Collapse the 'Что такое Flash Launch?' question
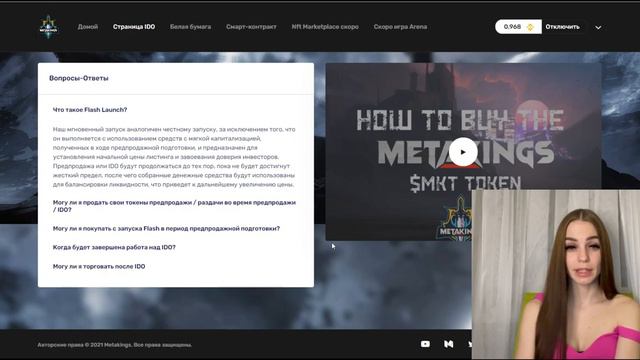 point(90,110)
